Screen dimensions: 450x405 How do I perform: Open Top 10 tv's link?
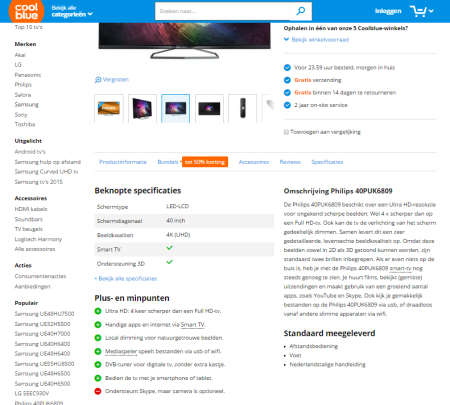point(28,27)
